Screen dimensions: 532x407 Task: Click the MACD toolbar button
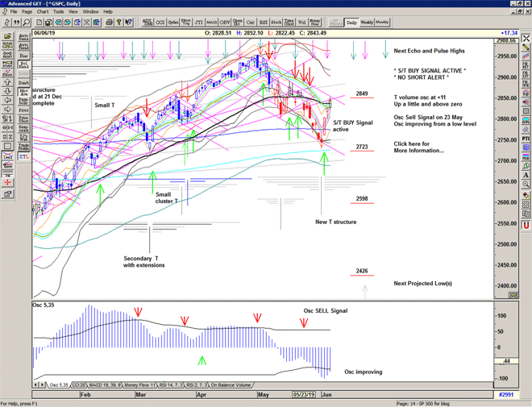pyautogui.click(x=211, y=23)
